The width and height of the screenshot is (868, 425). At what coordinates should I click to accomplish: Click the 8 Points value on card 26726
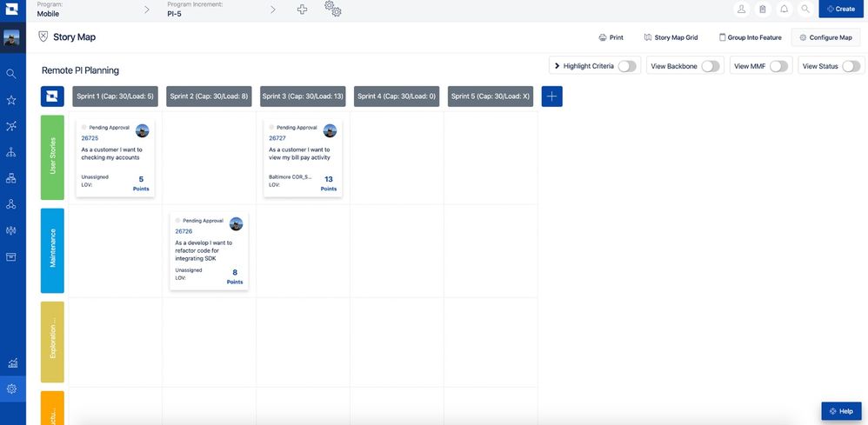tap(235, 276)
